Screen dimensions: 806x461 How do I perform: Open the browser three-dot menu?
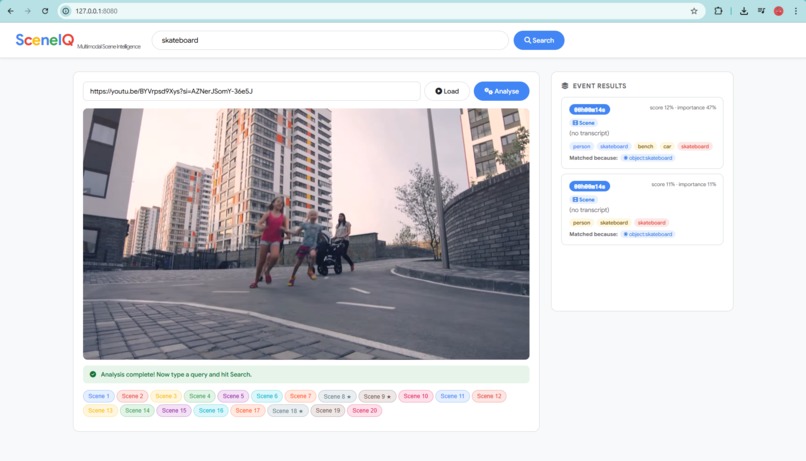(796, 11)
